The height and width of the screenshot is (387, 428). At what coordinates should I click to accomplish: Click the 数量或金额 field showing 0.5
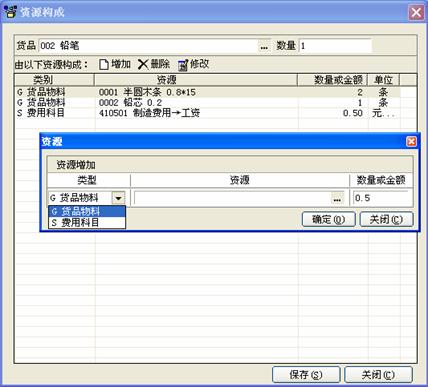click(382, 198)
